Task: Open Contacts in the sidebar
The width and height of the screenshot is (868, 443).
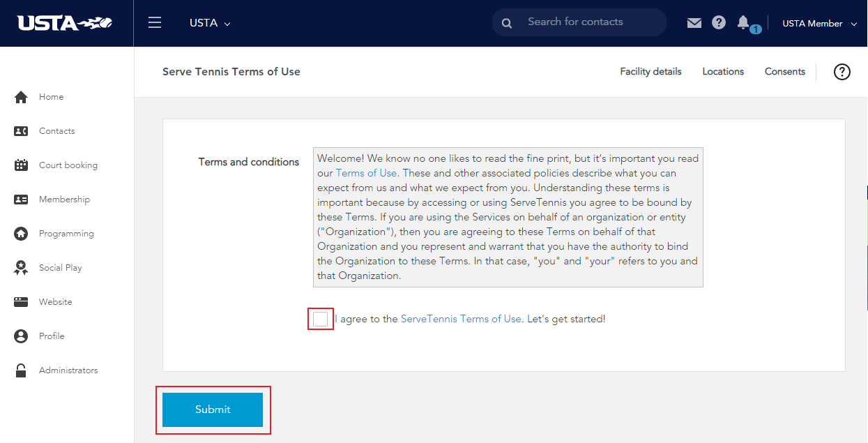Action: pos(57,131)
